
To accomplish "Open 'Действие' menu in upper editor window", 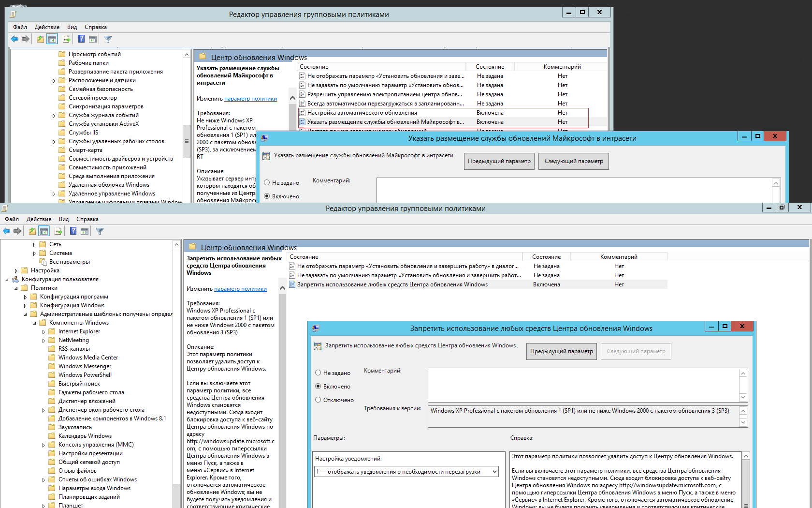I will pos(47,27).
